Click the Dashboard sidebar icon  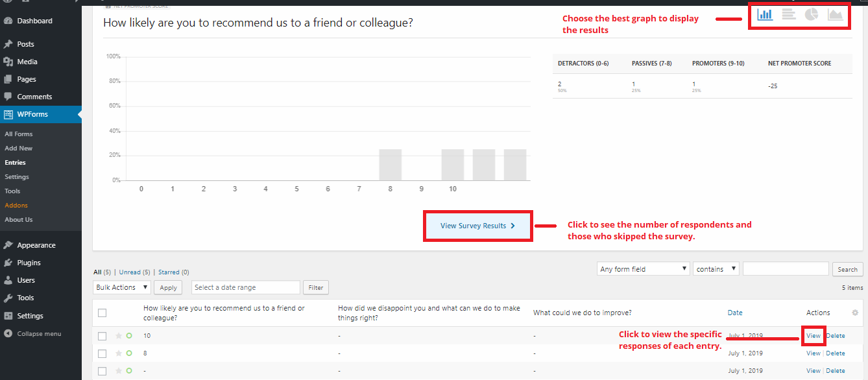tap(8, 21)
